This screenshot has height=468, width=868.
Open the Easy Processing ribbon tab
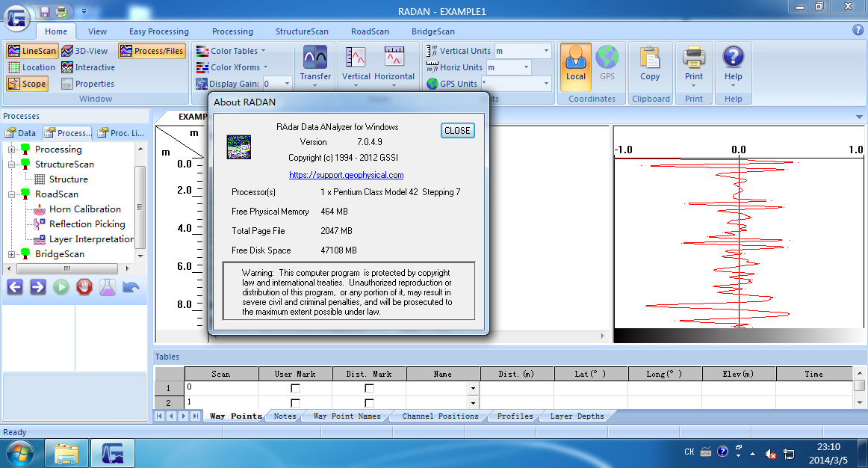[159, 31]
